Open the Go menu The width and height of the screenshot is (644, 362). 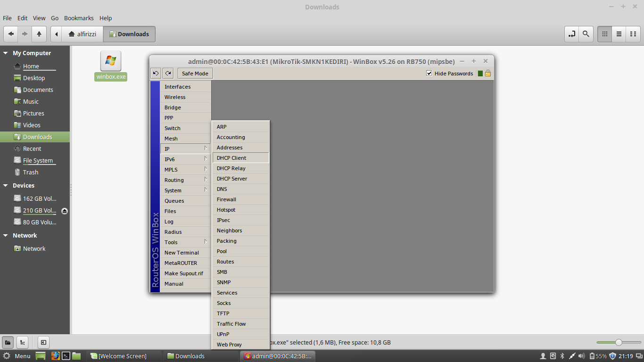coord(55,18)
